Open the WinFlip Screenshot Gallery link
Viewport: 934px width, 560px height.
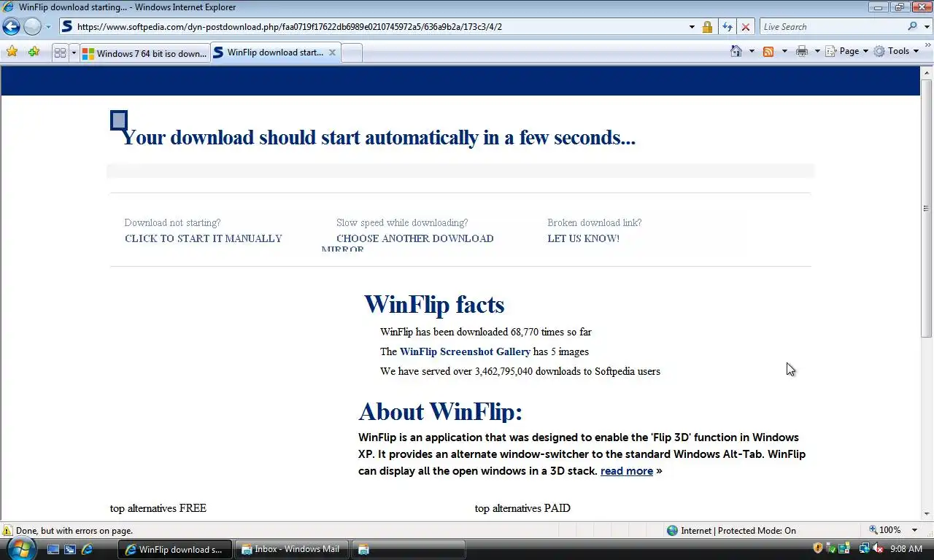[x=465, y=351]
